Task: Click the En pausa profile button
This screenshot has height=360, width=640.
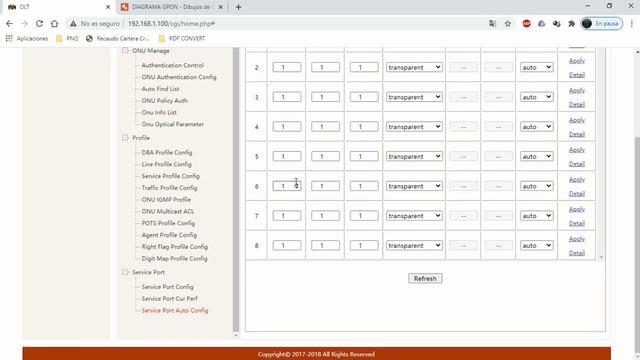Action: 602,24
